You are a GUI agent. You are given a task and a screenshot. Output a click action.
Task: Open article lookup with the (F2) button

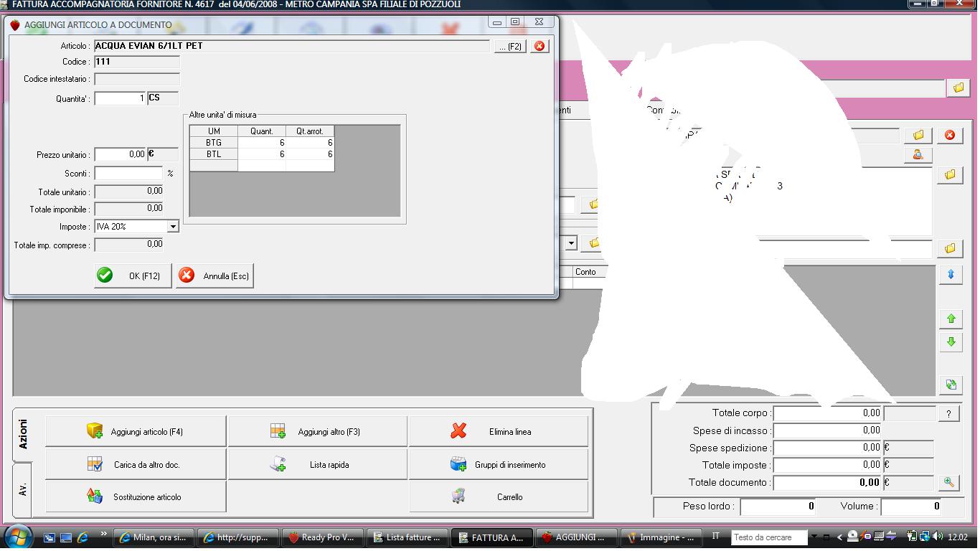510,46
